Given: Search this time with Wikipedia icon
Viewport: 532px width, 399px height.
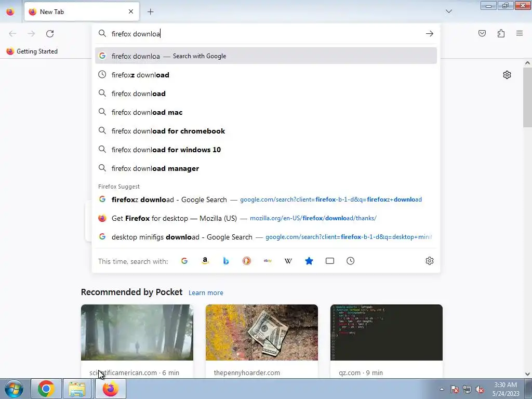Looking at the screenshot, I should [x=288, y=261].
